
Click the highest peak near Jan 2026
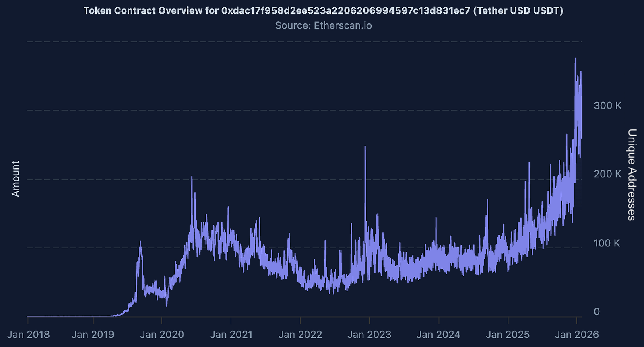pyautogui.click(x=575, y=60)
